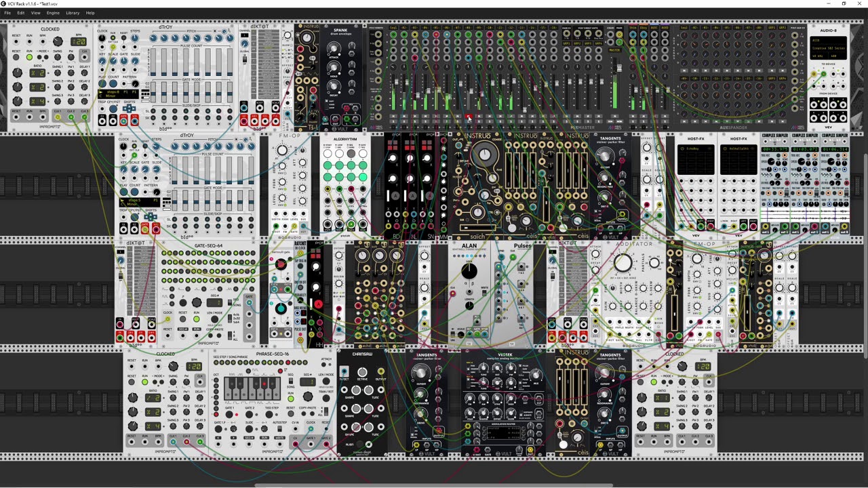
Task: Click the HOLD knob on SPANK drum envelope
Action: coord(334,67)
